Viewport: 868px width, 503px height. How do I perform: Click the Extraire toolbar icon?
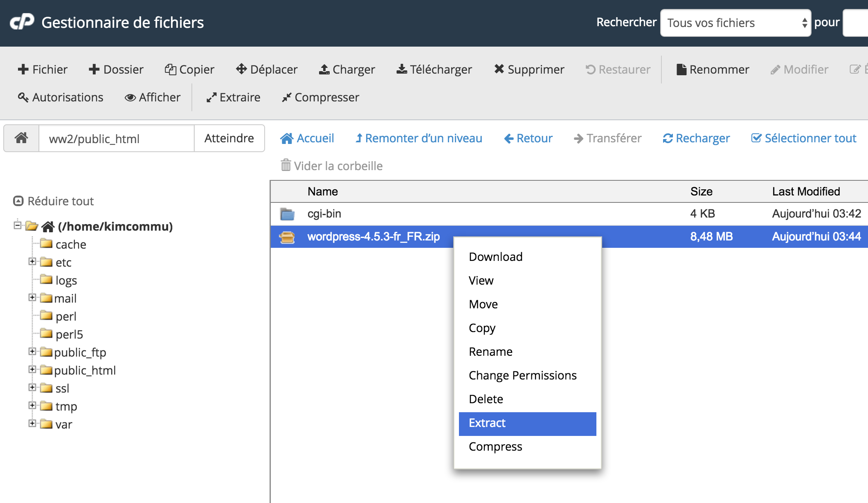[x=211, y=97]
